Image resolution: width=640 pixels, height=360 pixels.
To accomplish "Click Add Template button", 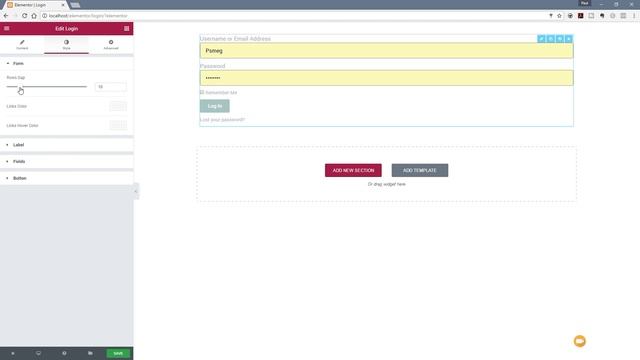I will pos(420,170).
